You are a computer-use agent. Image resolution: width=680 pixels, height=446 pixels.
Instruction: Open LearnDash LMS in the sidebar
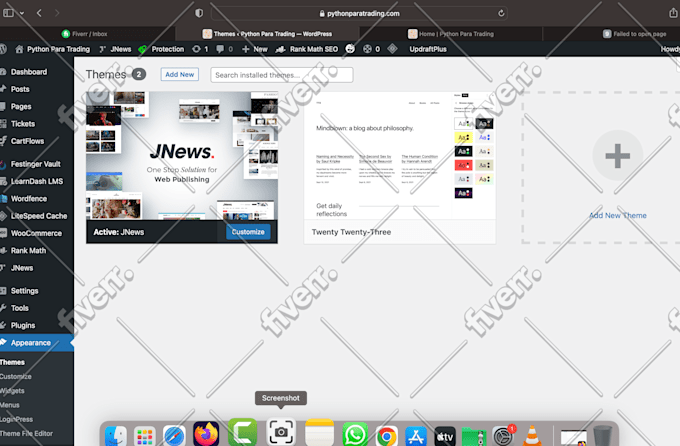point(37,182)
